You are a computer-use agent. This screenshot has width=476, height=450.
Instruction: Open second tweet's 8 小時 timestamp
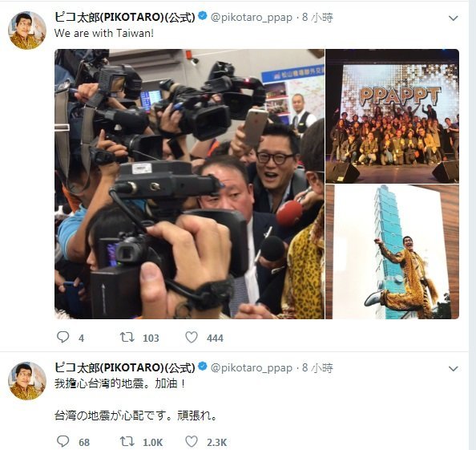317,368
